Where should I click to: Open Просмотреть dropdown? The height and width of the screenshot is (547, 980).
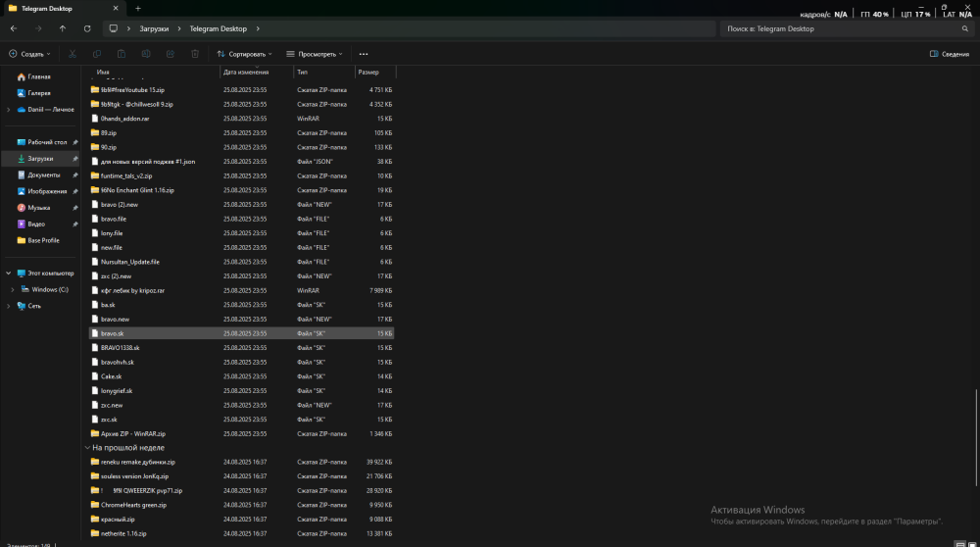click(x=315, y=54)
